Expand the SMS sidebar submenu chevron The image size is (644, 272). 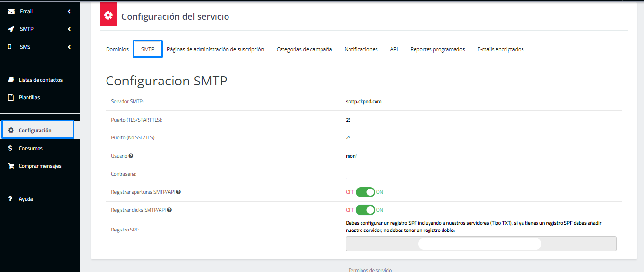(x=69, y=47)
